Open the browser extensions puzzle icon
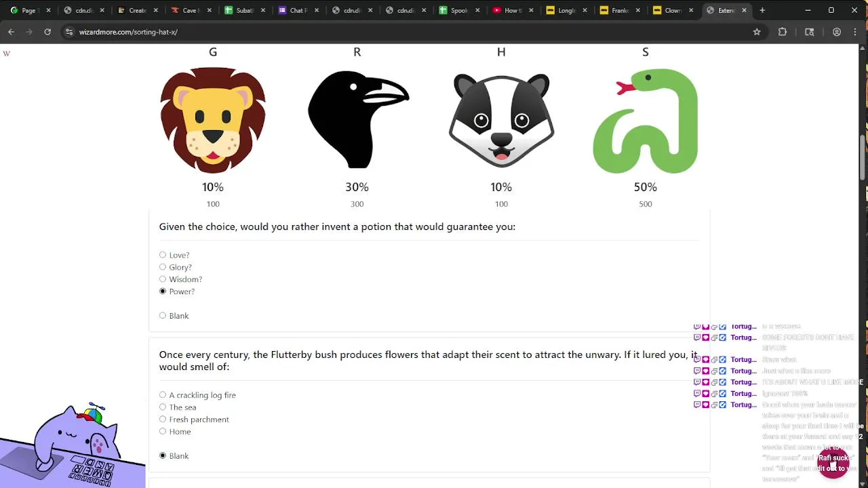Viewport: 868px width, 488px height. [783, 32]
